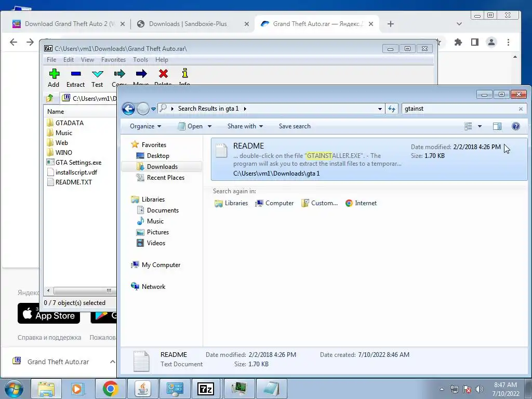Click the red Delete icon in 7-Zip
The image size is (532, 399).
pyautogui.click(x=163, y=74)
